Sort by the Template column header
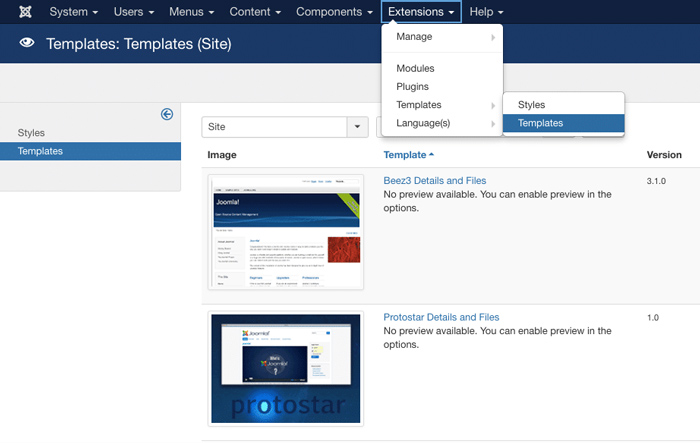 (x=408, y=155)
